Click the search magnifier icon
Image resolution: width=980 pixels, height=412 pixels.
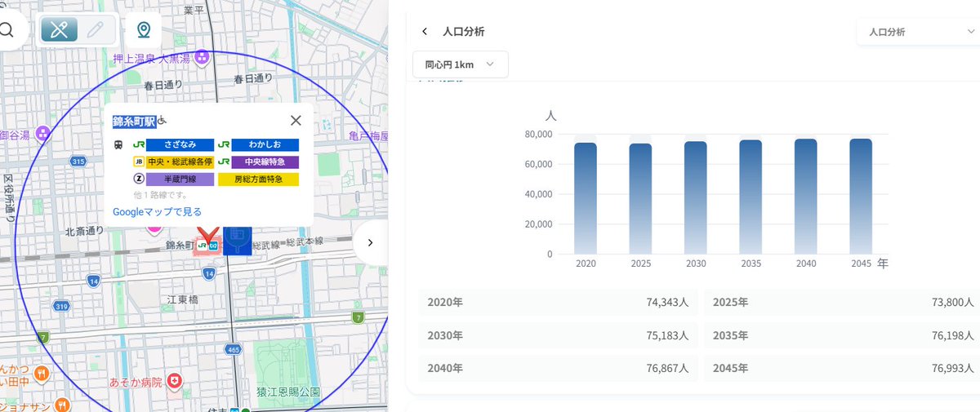tap(6, 30)
